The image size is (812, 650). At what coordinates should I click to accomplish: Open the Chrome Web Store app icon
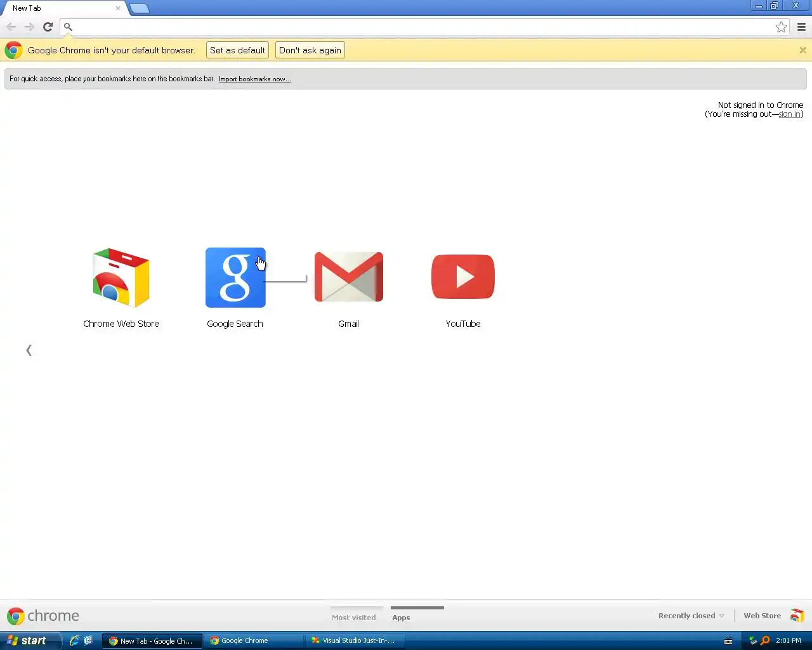tap(121, 278)
